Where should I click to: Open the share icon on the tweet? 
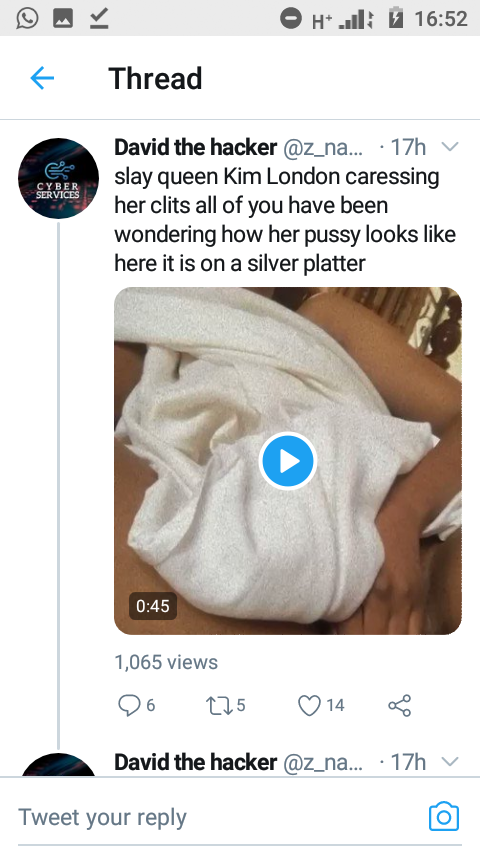click(399, 705)
